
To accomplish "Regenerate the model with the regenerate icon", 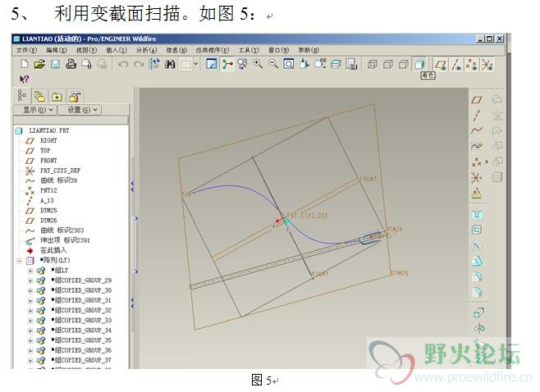I will click(x=154, y=64).
